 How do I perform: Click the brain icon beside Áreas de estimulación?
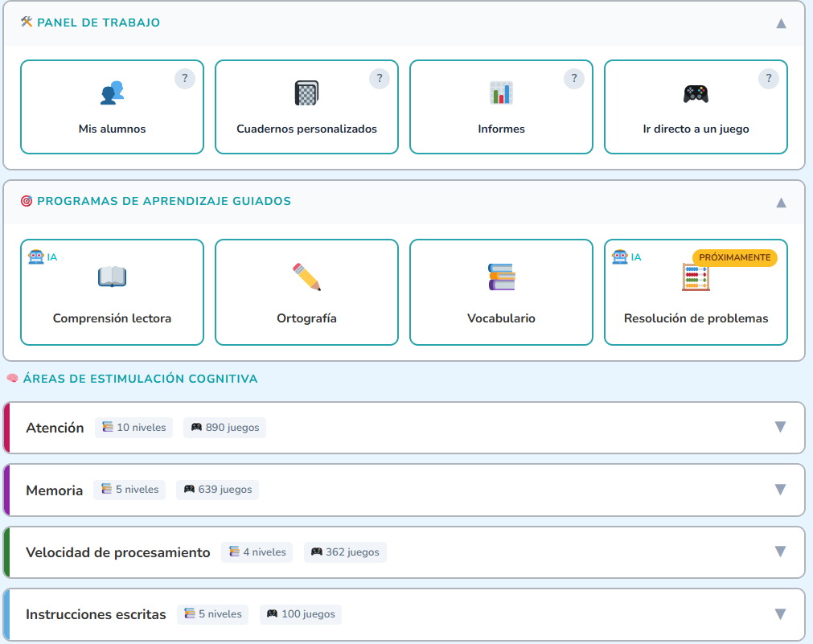pyautogui.click(x=12, y=378)
